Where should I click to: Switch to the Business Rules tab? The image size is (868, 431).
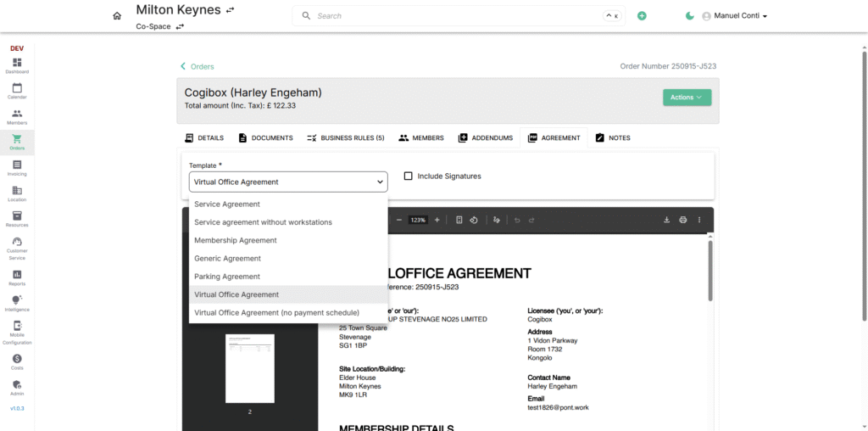click(x=345, y=137)
